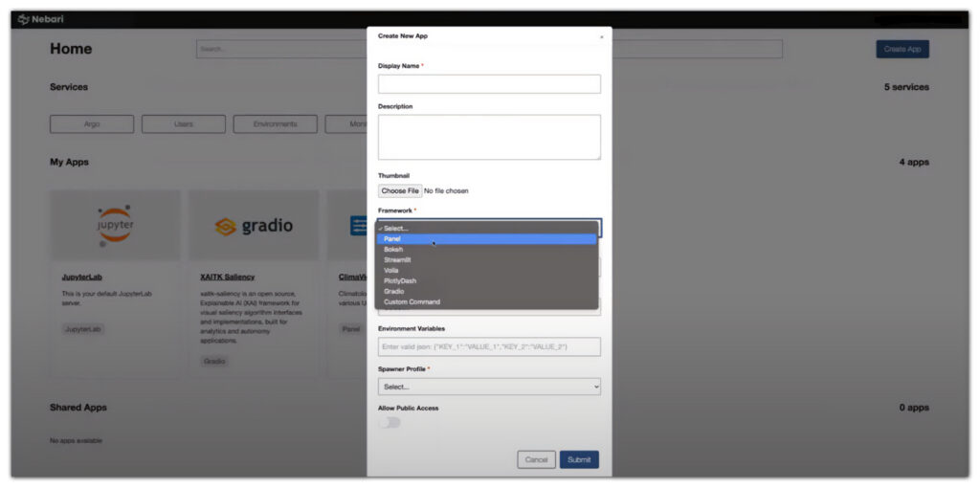Click the '4 apps' count text
The width and height of the screenshot is (980, 488).
(914, 162)
